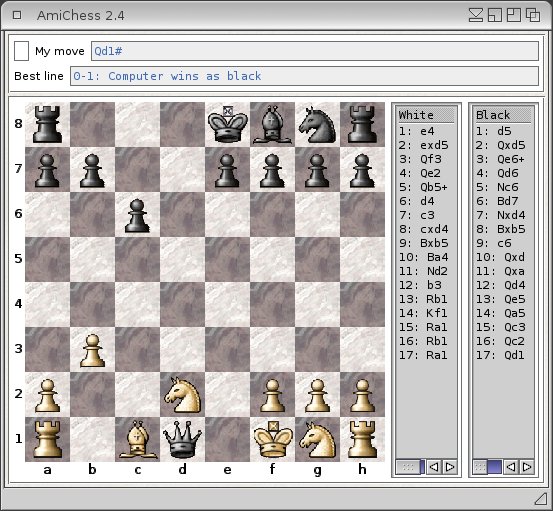Select the white king on f1
Image resolution: width=553 pixels, height=511 pixels.
pos(273,439)
